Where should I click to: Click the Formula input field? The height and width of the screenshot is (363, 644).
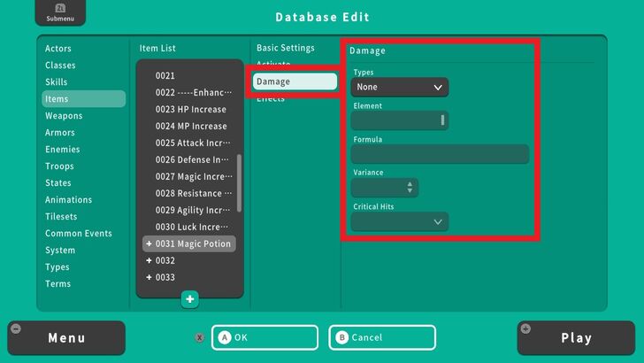(440, 154)
